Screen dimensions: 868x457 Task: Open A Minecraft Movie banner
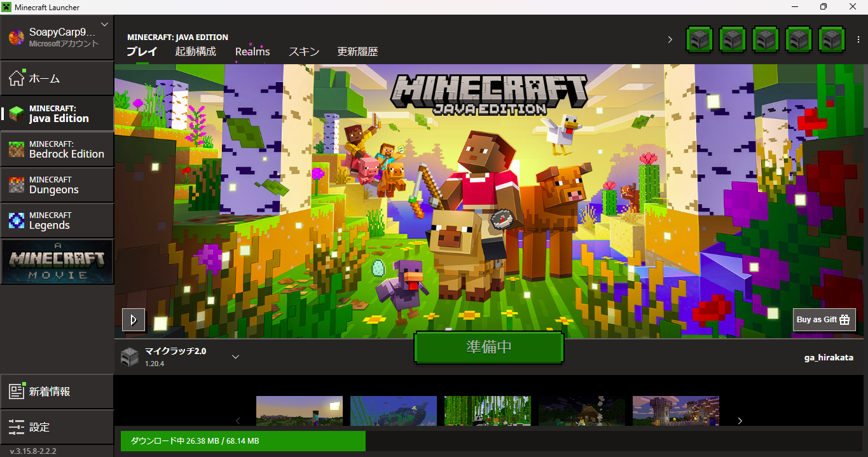[57, 261]
